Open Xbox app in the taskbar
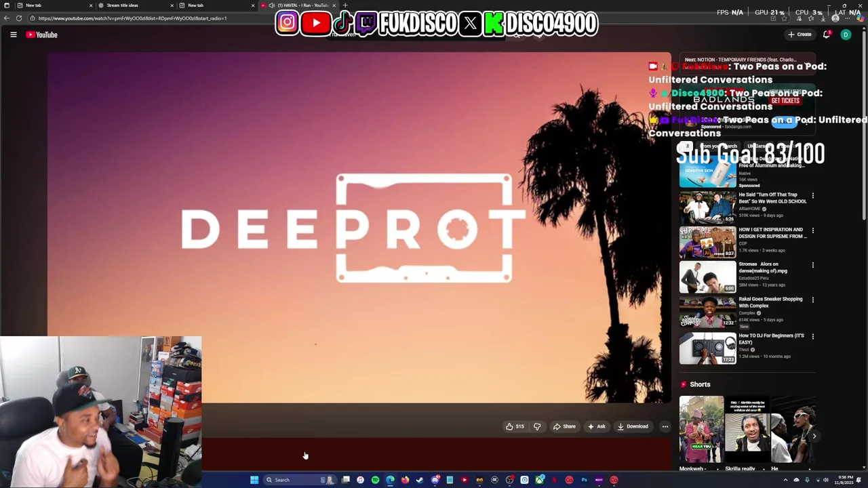Viewport: 868px width, 488px height. tap(539, 480)
